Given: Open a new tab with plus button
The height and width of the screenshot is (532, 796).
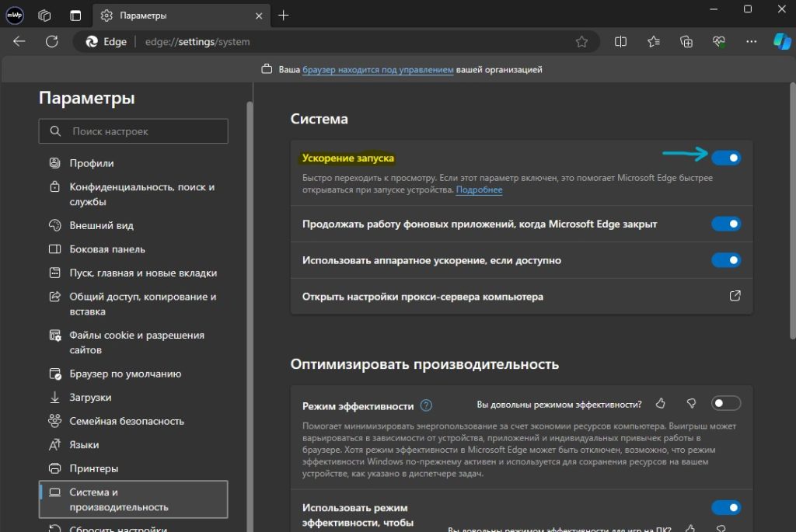Looking at the screenshot, I should [x=283, y=16].
